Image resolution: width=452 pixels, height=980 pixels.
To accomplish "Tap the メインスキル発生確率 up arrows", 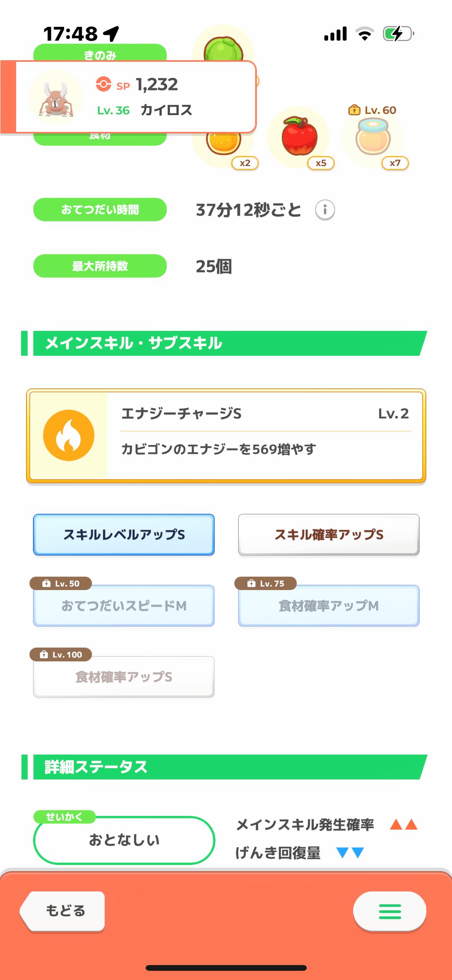I will point(403,824).
